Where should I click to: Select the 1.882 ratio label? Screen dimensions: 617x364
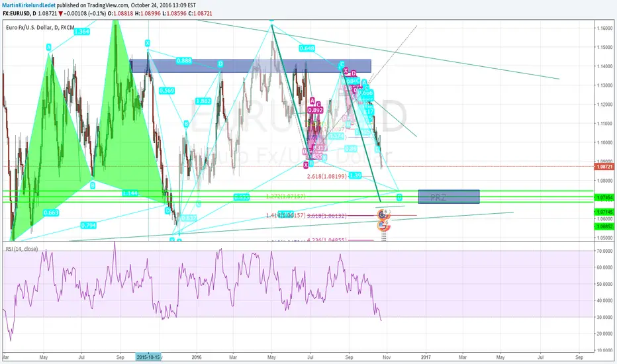pos(203,101)
